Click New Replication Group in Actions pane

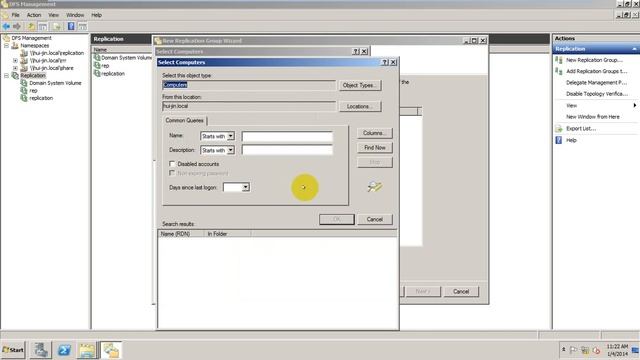594,60
